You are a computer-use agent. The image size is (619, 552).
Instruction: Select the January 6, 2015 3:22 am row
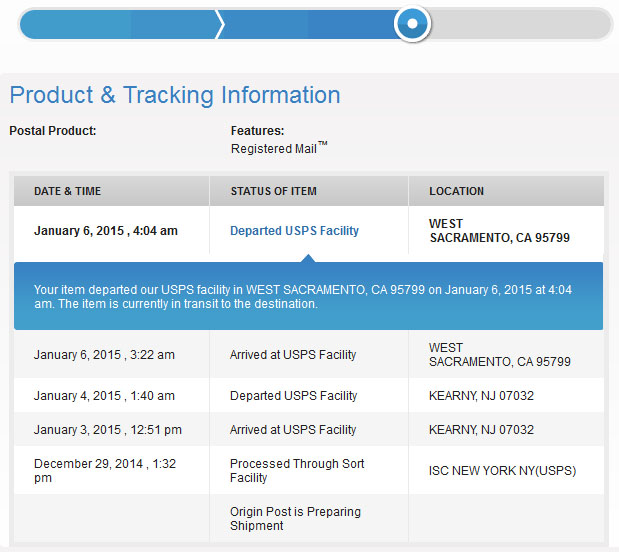[309, 355]
